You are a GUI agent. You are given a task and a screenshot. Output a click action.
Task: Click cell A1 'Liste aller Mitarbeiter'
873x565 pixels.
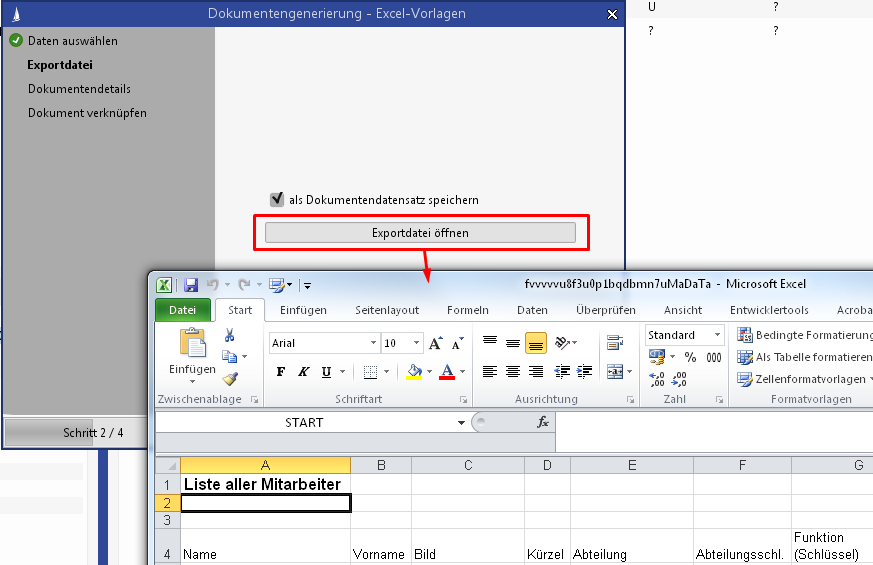pos(265,484)
